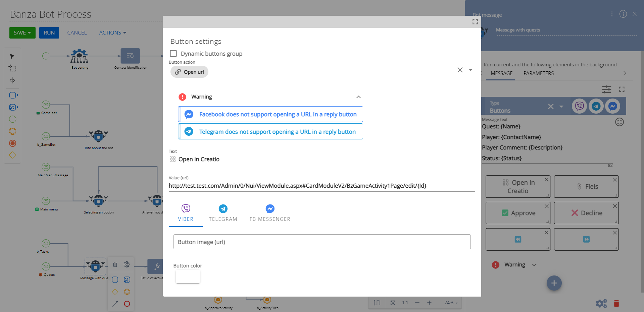Switch to the Telegram tab

(x=223, y=213)
